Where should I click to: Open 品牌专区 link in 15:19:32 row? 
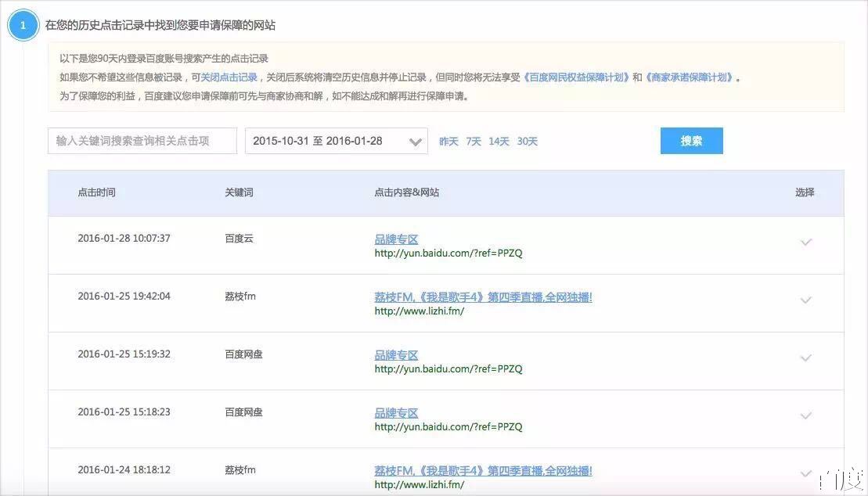pos(396,355)
